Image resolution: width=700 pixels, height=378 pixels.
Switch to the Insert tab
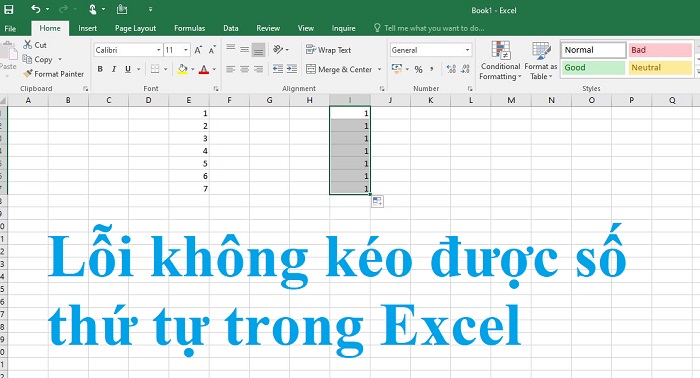[x=88, y=28]
